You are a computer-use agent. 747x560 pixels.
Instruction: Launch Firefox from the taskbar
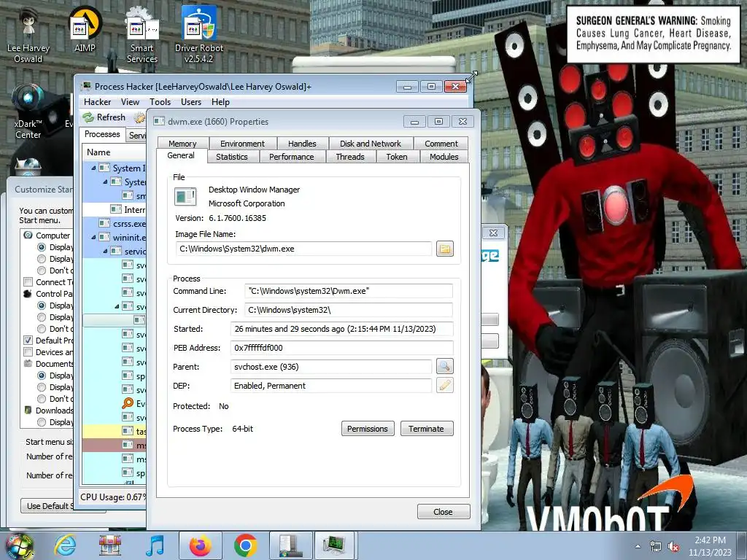coord(200,545)
